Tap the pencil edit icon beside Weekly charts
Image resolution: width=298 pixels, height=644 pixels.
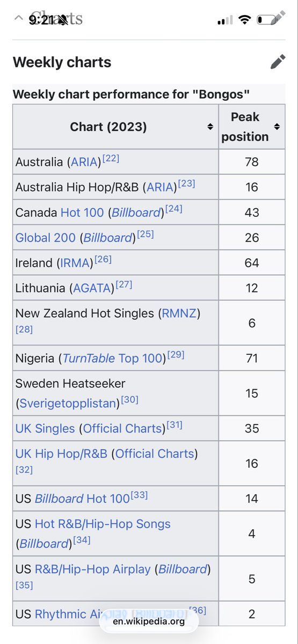[278, 62]
